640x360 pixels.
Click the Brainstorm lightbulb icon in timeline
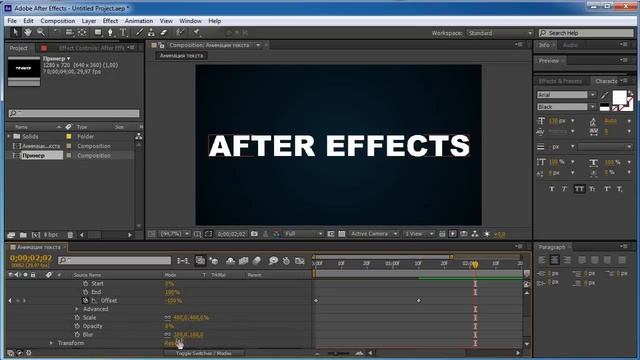(x=273, y=260)
